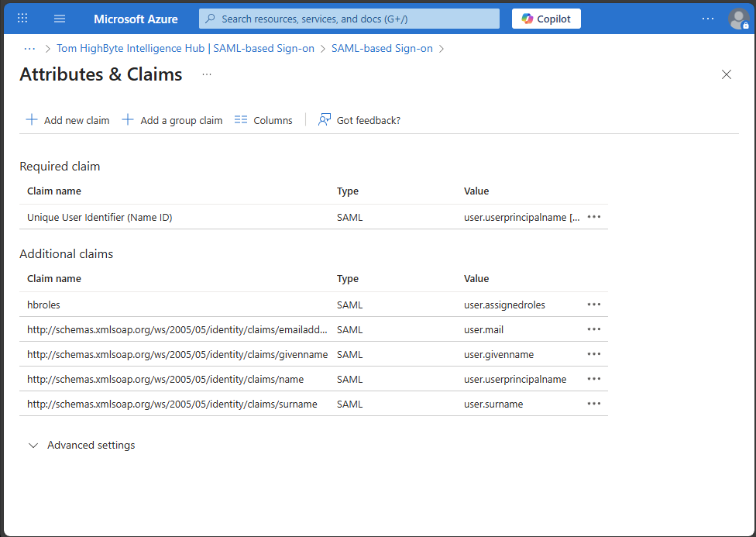756x537 pixels.
Task: Click the search resources input field
Action: (x=349, y=19)
